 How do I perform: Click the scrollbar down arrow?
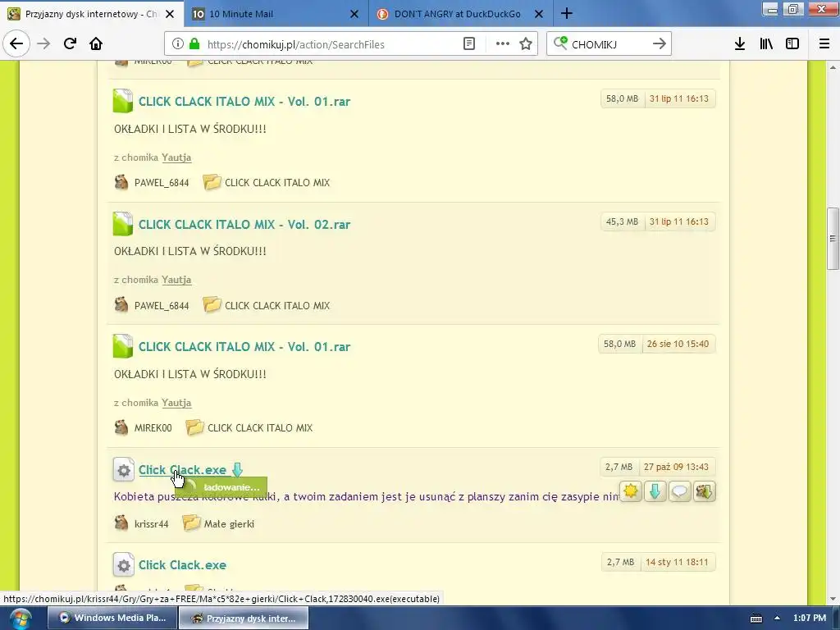point(833,599)
